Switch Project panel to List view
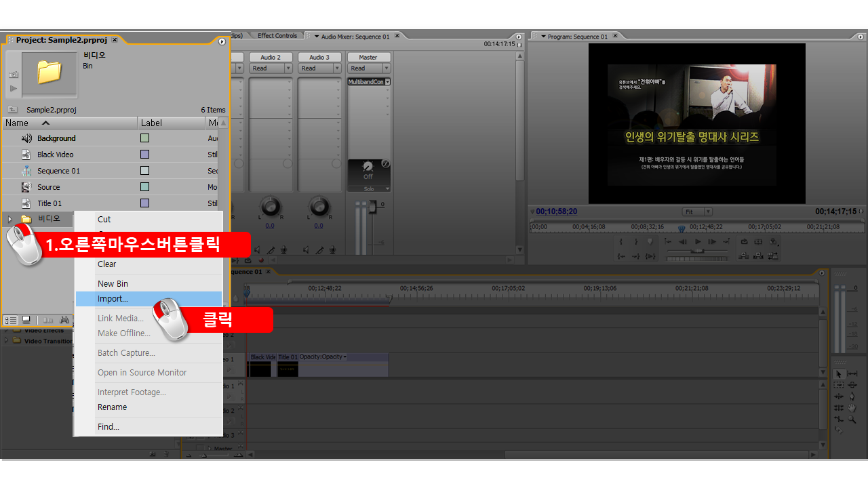 click(10, 320)
